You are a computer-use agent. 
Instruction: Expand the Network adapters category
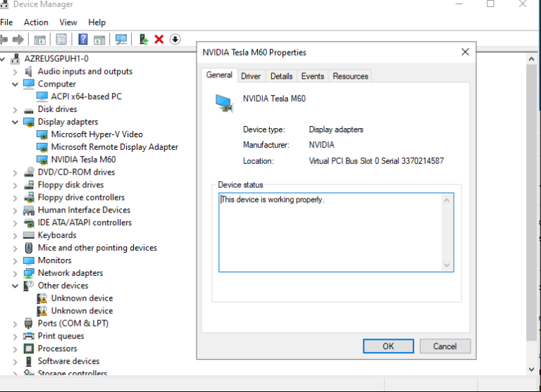point(15,274)
